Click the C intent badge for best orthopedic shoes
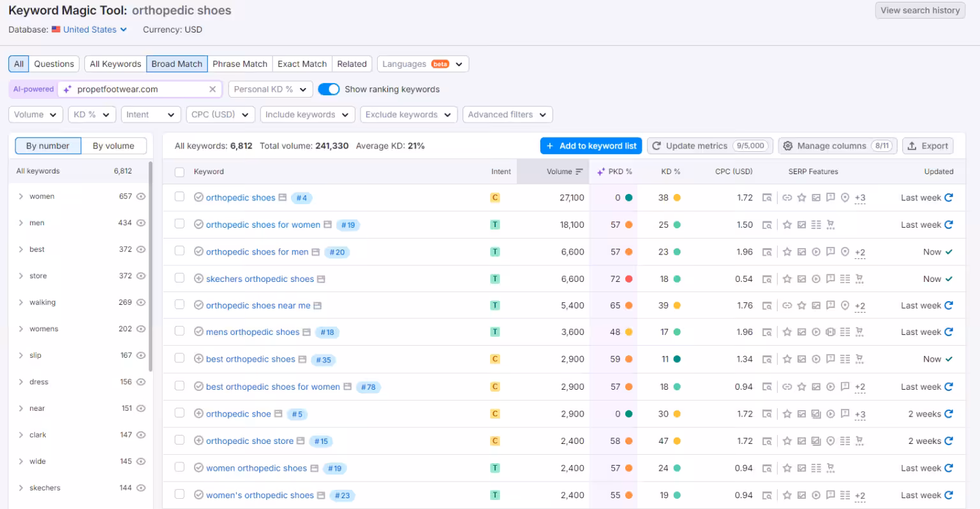980x509 pixels. point(494,359)
